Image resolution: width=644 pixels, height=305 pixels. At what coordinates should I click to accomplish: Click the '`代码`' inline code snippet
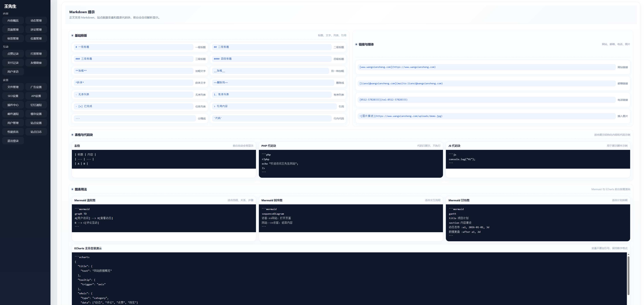pos(272,118)
